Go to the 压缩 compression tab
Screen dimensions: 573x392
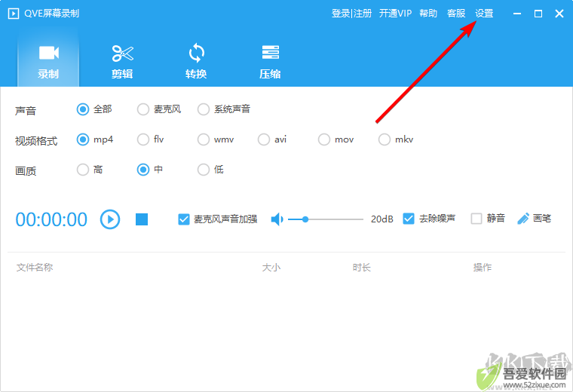point(270,61)
